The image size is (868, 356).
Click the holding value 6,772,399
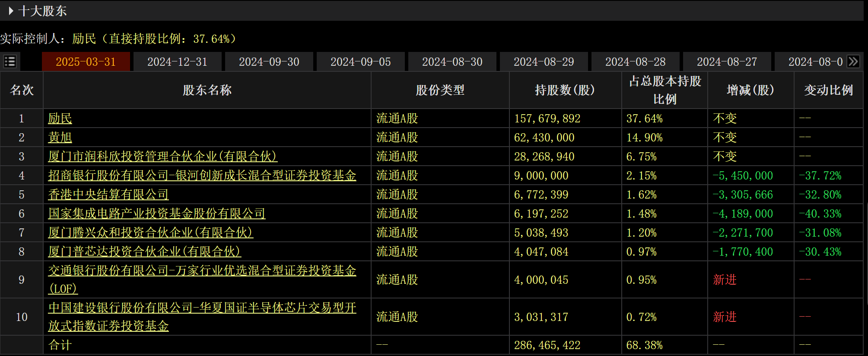tap(541, 195)
